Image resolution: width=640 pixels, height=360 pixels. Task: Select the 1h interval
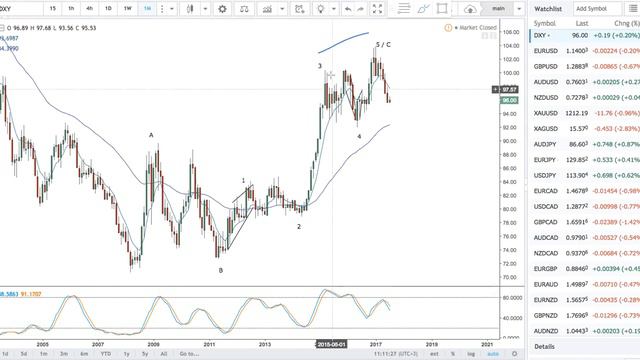point(71,9)
